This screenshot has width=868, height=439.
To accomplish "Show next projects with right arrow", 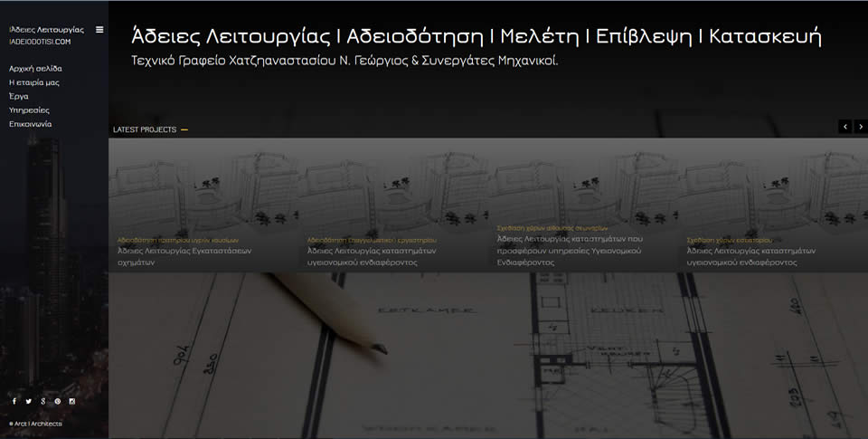I will 861,127.
